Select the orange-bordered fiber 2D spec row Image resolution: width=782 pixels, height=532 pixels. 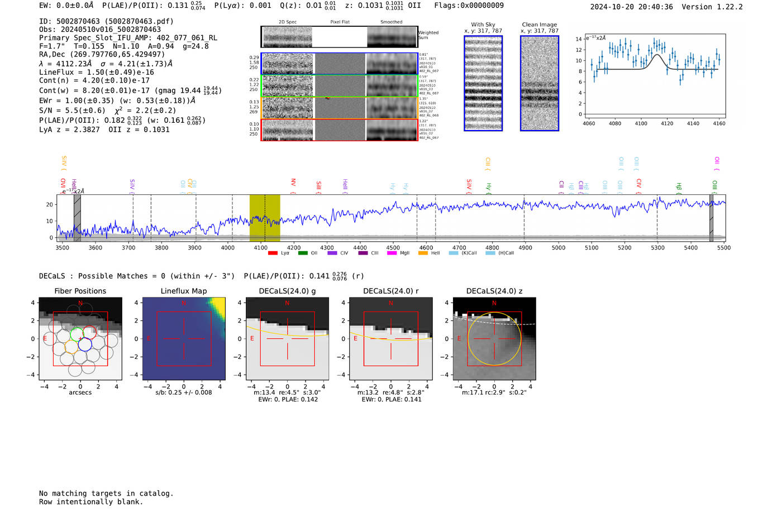pyautogui.click(x=339, y=108)
